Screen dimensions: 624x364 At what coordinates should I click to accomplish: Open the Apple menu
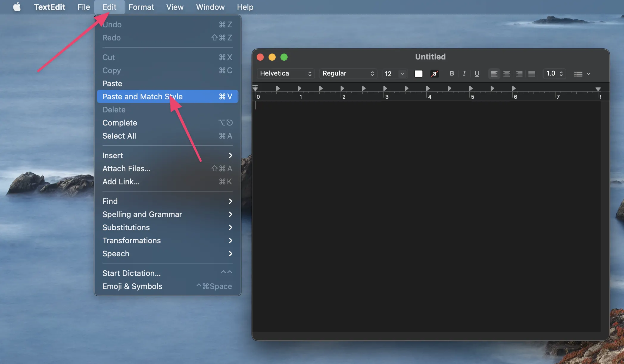[17, 7]
